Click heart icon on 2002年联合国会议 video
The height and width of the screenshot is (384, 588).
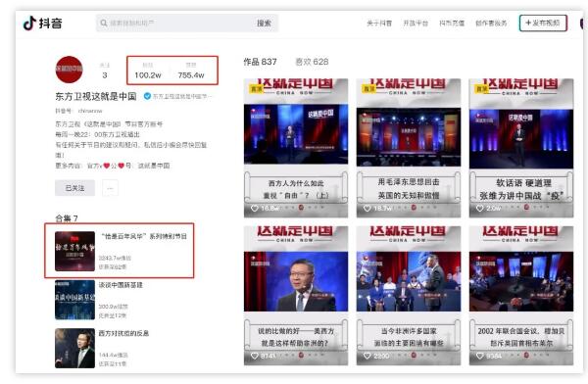pyautogui.click(x=480, y=356)
